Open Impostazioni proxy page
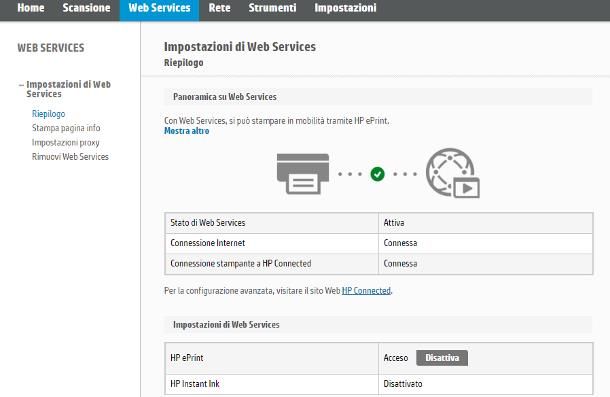This screenshot has height=397, width=610. pos(65,142)
